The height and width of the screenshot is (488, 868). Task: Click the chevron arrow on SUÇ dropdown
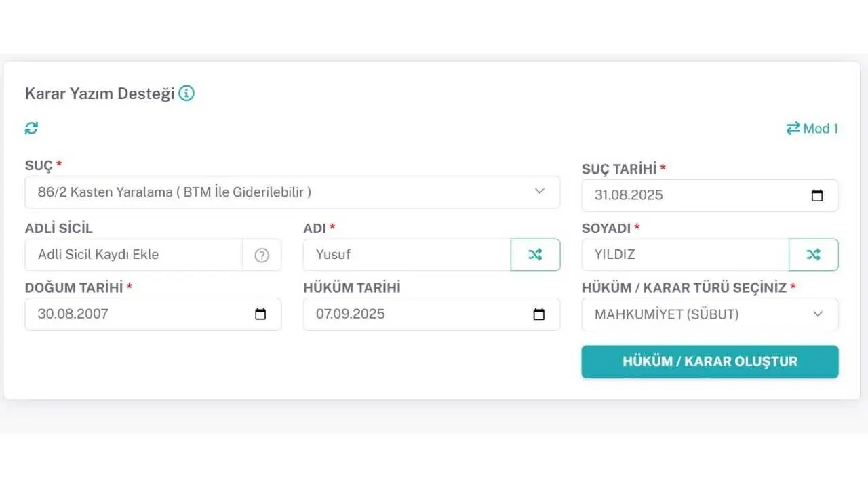[x=540, y=192]
